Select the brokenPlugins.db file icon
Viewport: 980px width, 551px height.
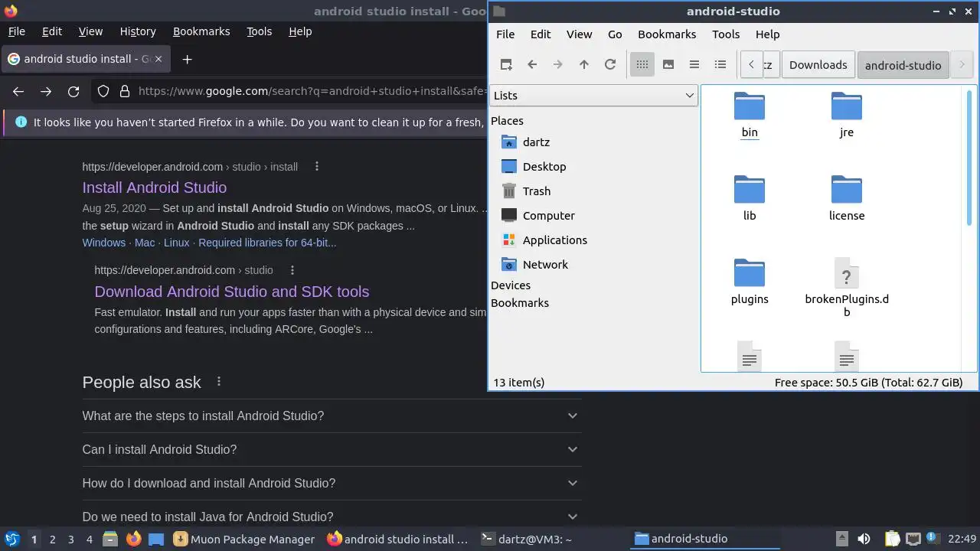tap(847, 273)
